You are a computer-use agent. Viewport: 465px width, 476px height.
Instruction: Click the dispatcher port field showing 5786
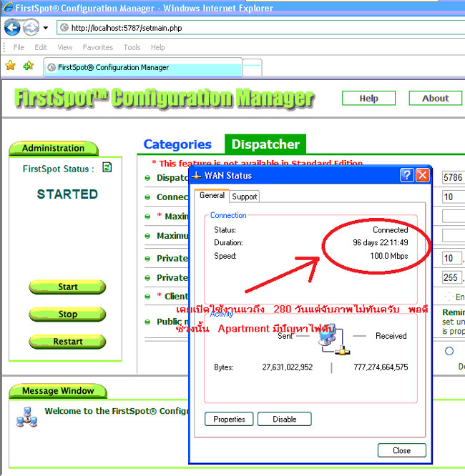click(453, 177)
